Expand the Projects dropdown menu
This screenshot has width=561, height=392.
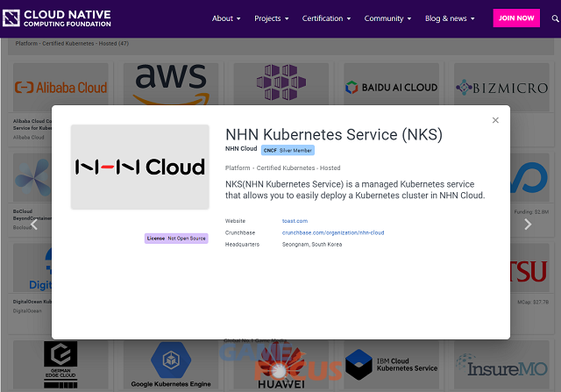pos(273,18)
